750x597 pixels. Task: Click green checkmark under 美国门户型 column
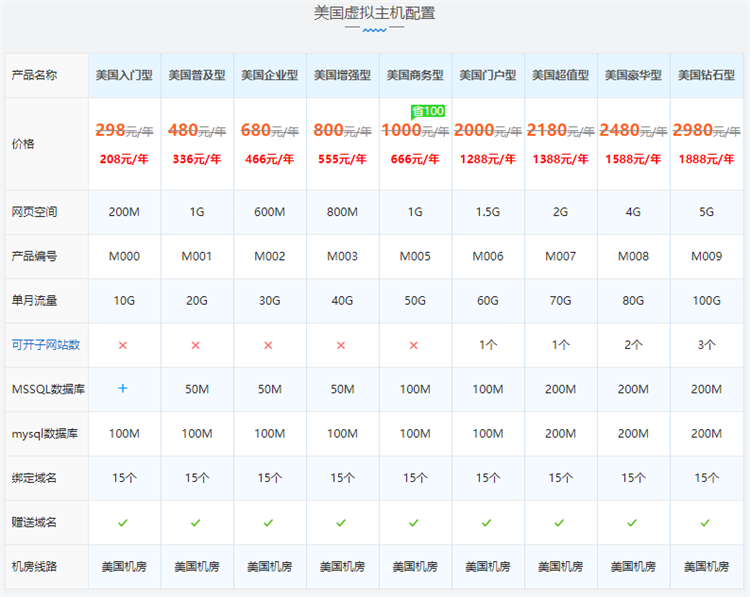pyautogui.click(x=487, y=522)
